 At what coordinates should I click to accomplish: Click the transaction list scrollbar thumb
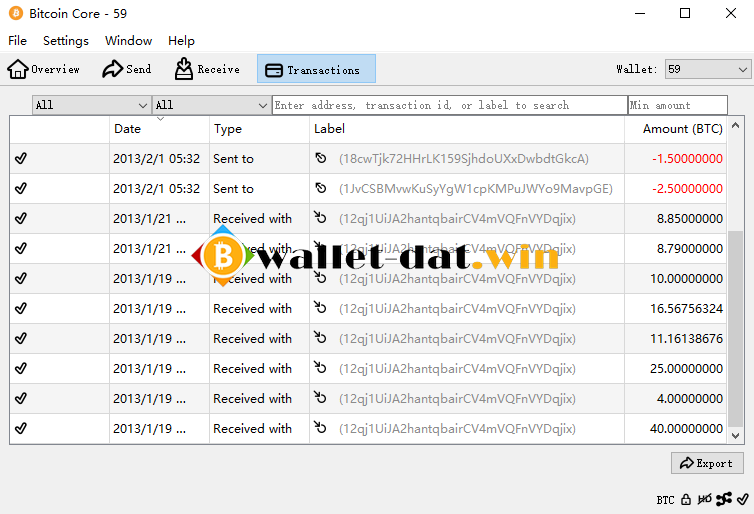click(x=735, y=328)
